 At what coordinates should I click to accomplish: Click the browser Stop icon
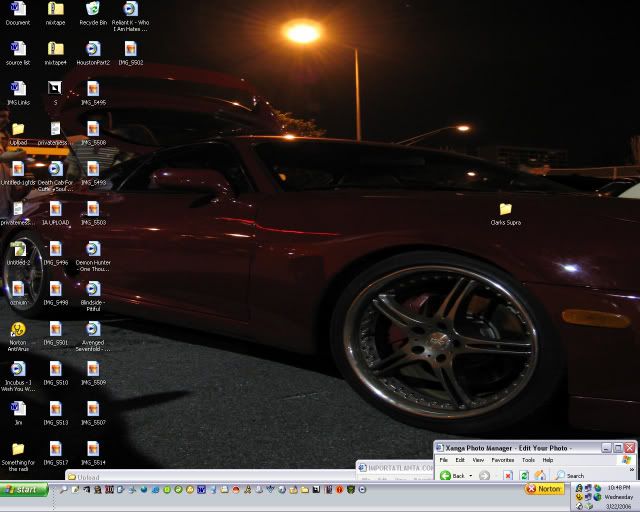508,475
